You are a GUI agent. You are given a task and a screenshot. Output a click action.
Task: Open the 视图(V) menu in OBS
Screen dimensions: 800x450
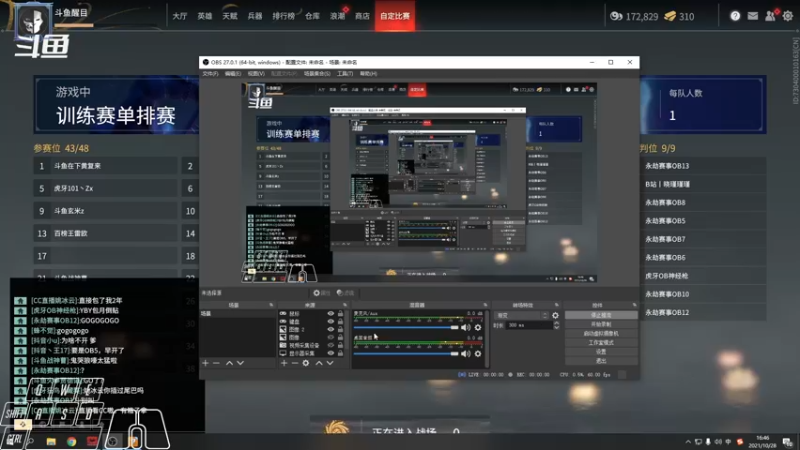pyautogui.click(x=256, y=73)
